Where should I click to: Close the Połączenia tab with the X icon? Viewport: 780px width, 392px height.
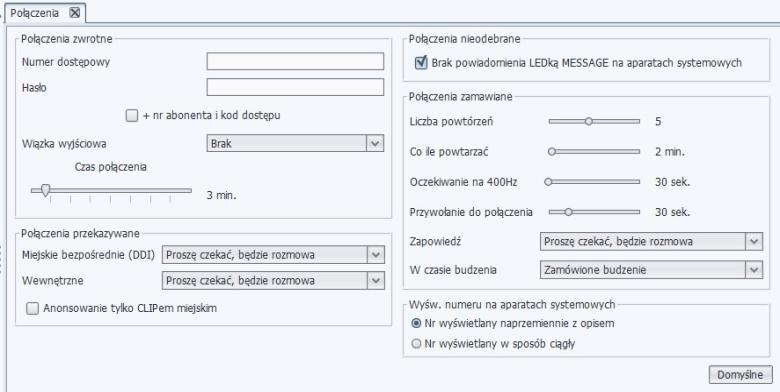[75, 13]
